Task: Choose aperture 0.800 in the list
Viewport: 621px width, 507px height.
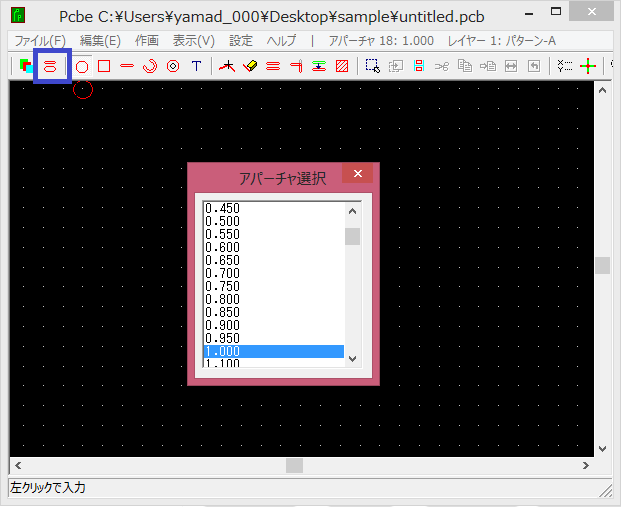Action: click(x=222, y=299)
